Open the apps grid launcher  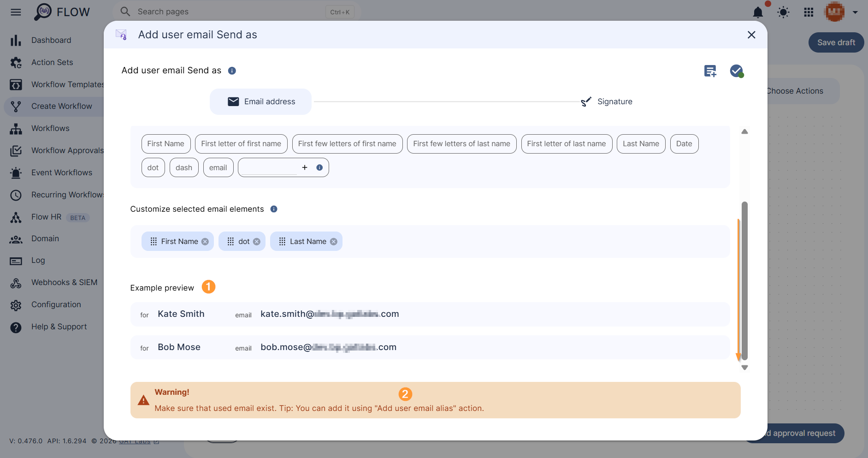(x=809, y=12)
